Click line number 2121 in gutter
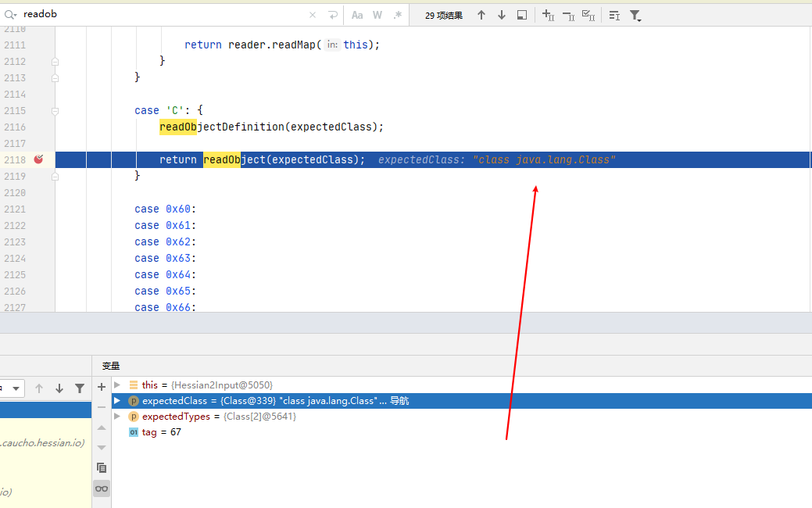This screenshot has height=508, width=812. pos(15,209)
